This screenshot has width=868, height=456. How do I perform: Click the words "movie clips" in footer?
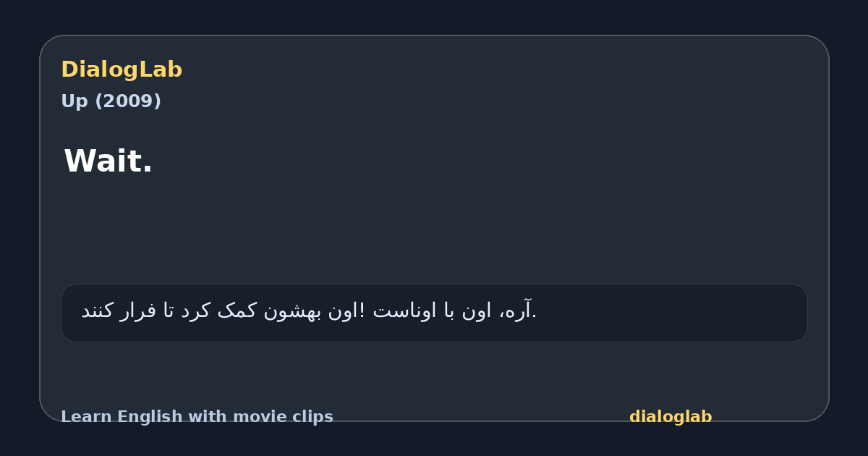click(x=283, y=417)
